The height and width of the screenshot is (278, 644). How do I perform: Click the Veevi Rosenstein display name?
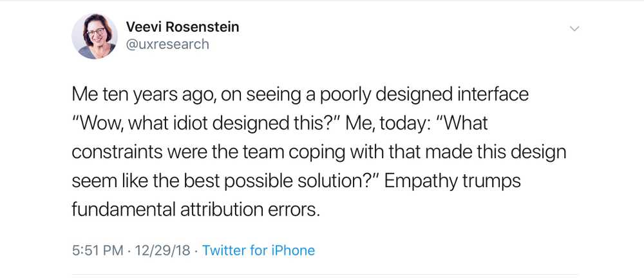(182, 26)
